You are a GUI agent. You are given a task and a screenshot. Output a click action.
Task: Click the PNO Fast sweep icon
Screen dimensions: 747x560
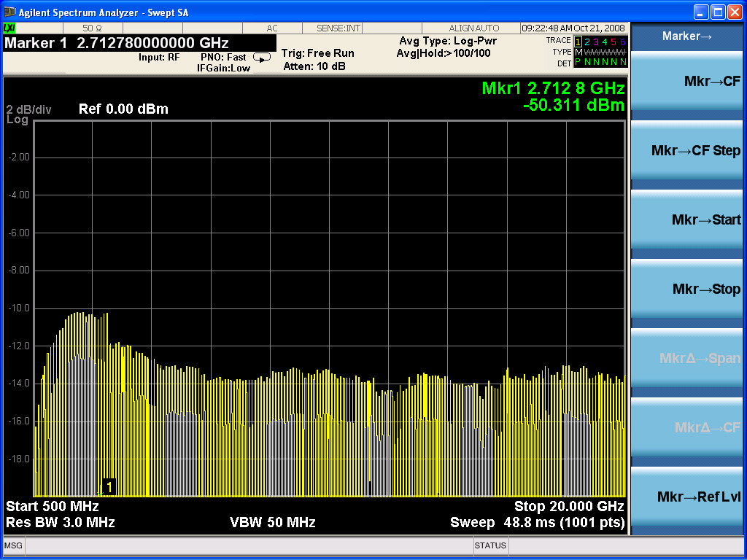(261, 57)
